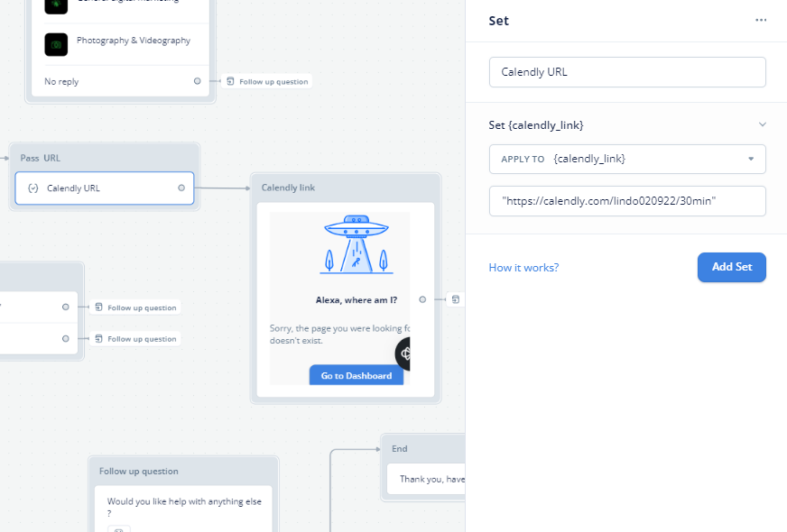The width and height of the screenshot is (787, 532).
Task: Collapse the Set {calendly_link} section chevron
Action: (763, 124)
